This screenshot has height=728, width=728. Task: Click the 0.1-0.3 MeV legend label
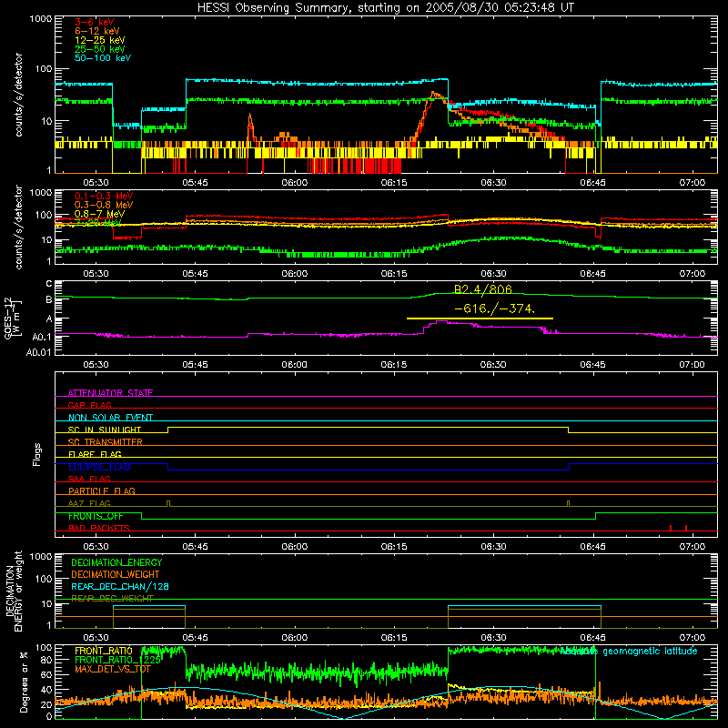coord(104,196)
